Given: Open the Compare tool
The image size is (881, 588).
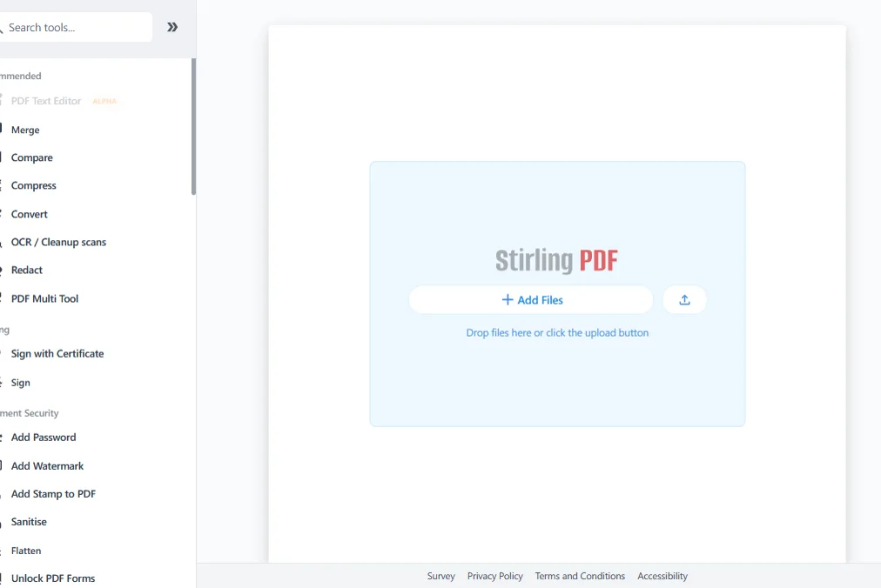Looking at the screenshot, I should pyautogui.click(x=32, y=157).
